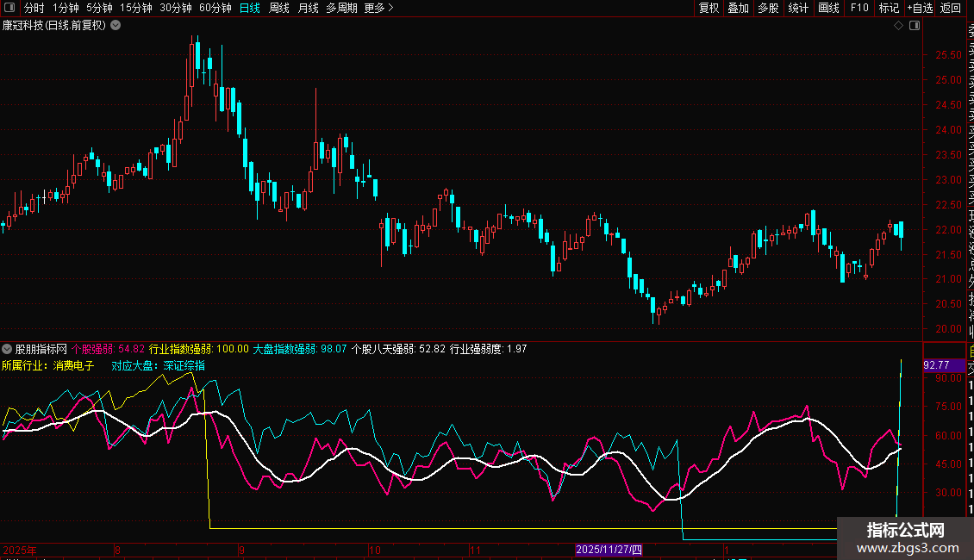Click the diamond marker icon above the chart

898,26
